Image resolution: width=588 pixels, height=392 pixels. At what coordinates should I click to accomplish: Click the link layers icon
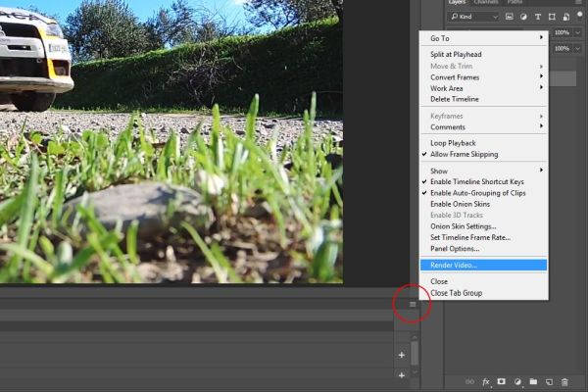pyautogui.click(x=469, y=382)
